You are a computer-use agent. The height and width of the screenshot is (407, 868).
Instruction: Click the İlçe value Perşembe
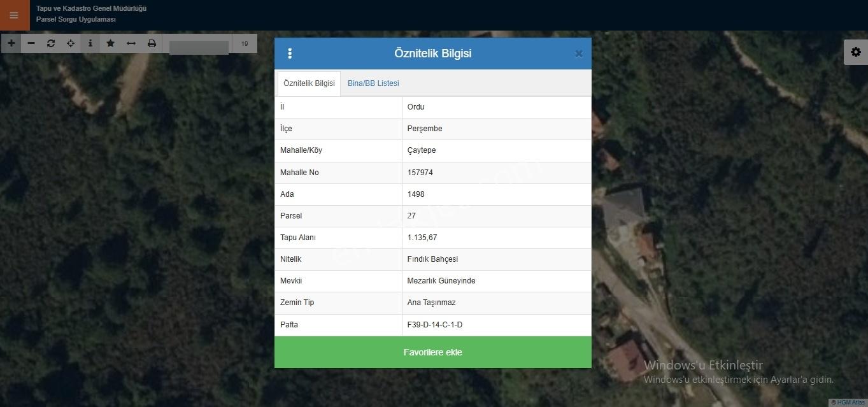click(x=425, y=129)
